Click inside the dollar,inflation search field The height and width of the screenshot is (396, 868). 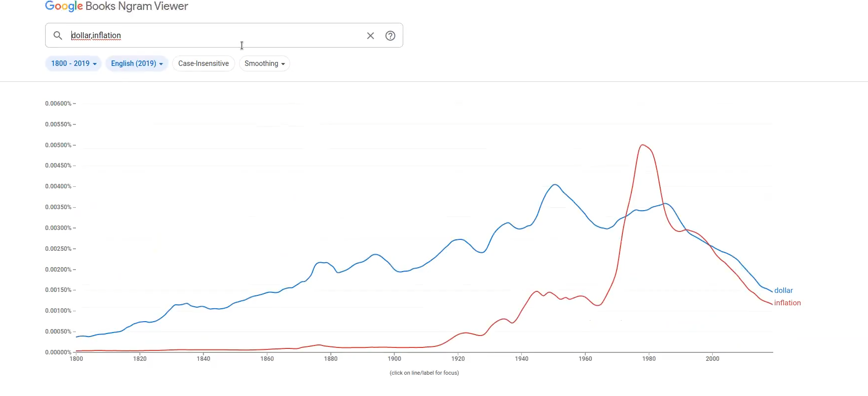pos(213,36)
